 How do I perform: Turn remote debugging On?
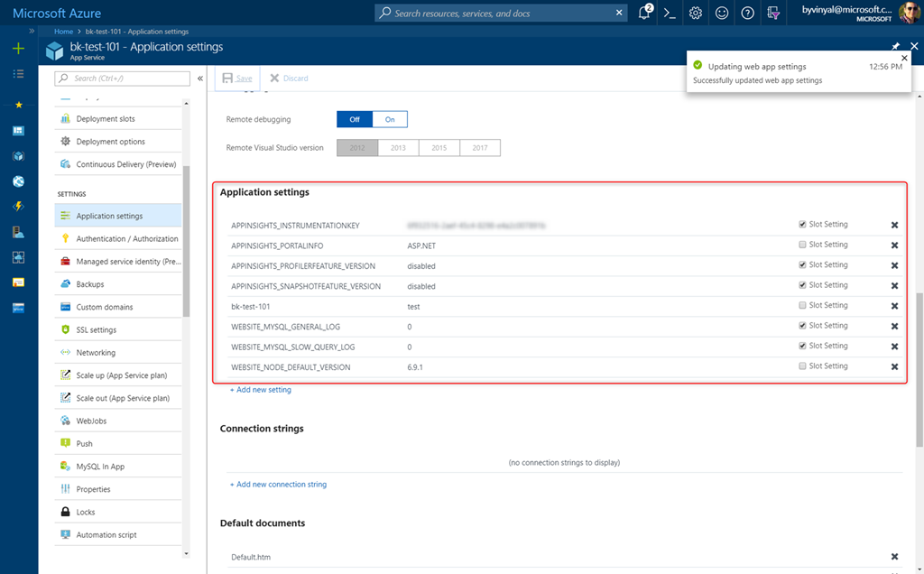pos(390,119)
